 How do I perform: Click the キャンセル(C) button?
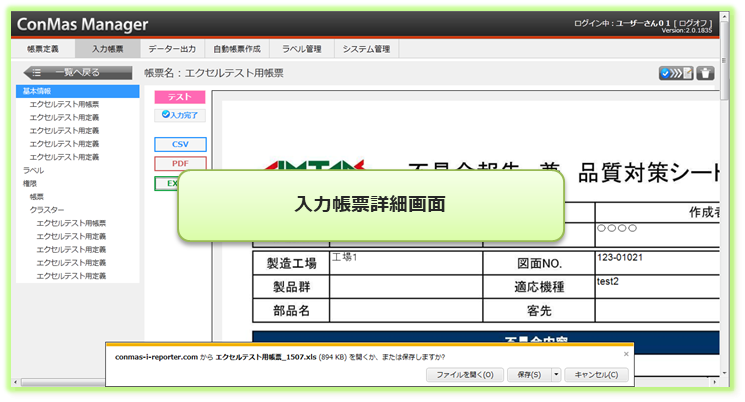pyautogui.click(x=597, y=375)
